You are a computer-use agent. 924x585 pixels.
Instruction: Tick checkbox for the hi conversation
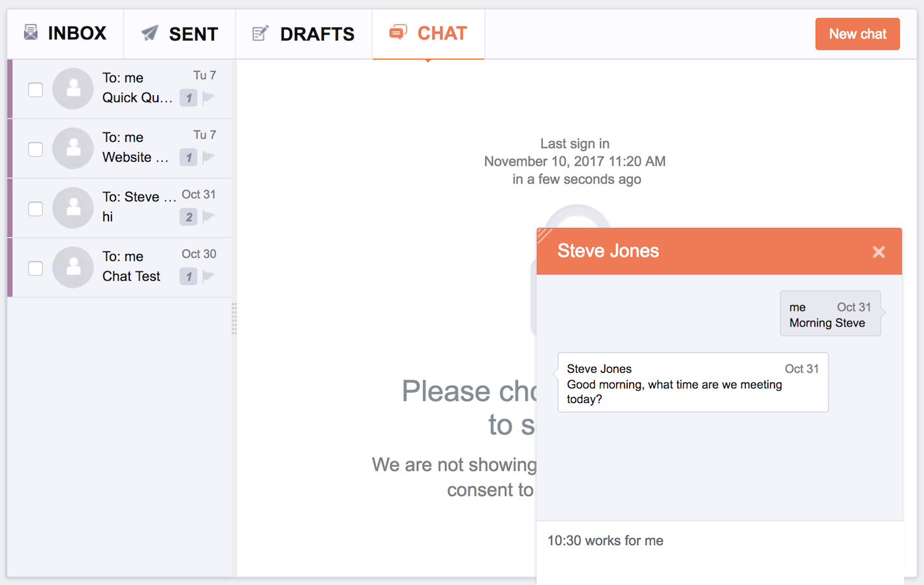(36, 209)
